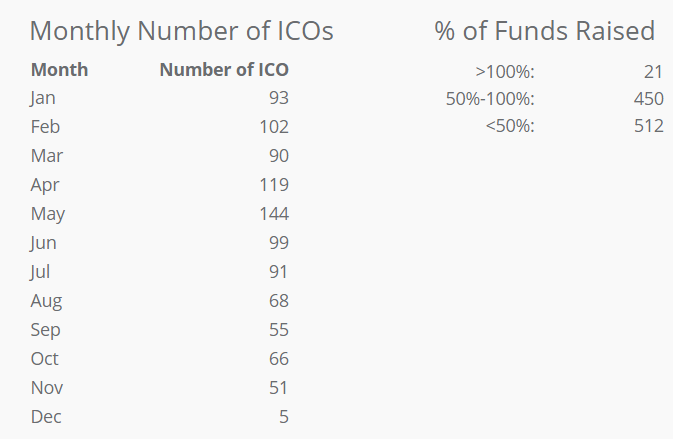Click the Jul value 91
The width and height of the screenshot is (673, 439).
point(278,272)
